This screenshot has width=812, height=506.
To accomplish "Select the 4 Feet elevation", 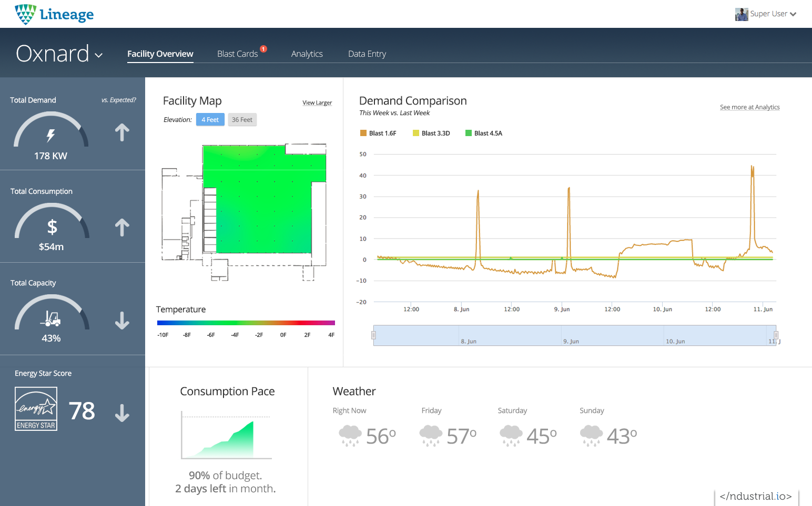I will pyautogui.click(x=210, y=120).
